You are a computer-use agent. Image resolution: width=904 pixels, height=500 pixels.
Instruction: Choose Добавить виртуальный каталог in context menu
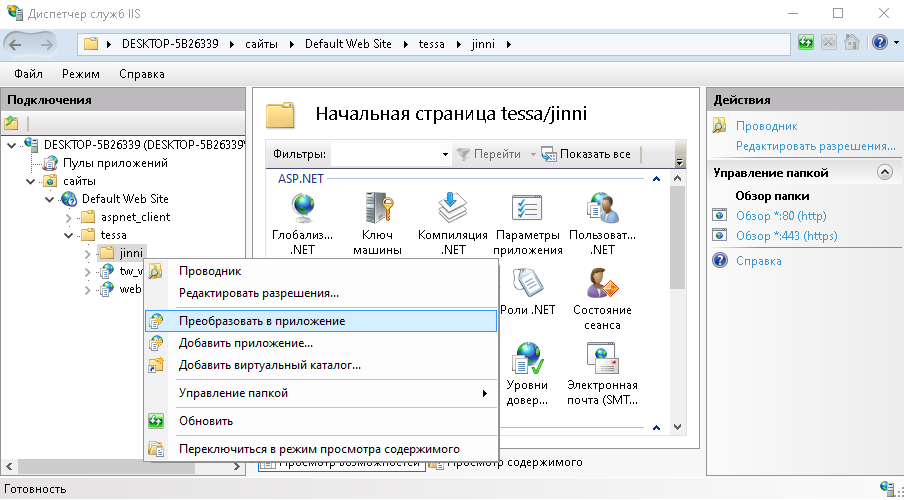pos(269,365)
